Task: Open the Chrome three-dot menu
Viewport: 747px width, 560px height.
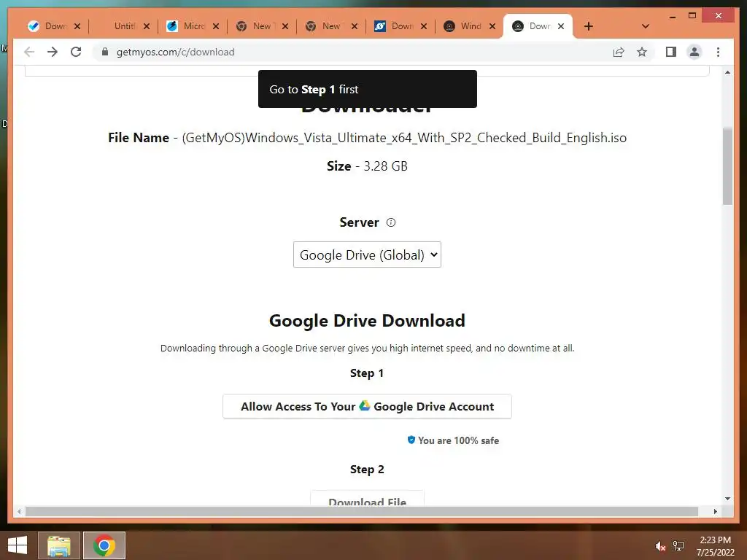Action: 718,52
